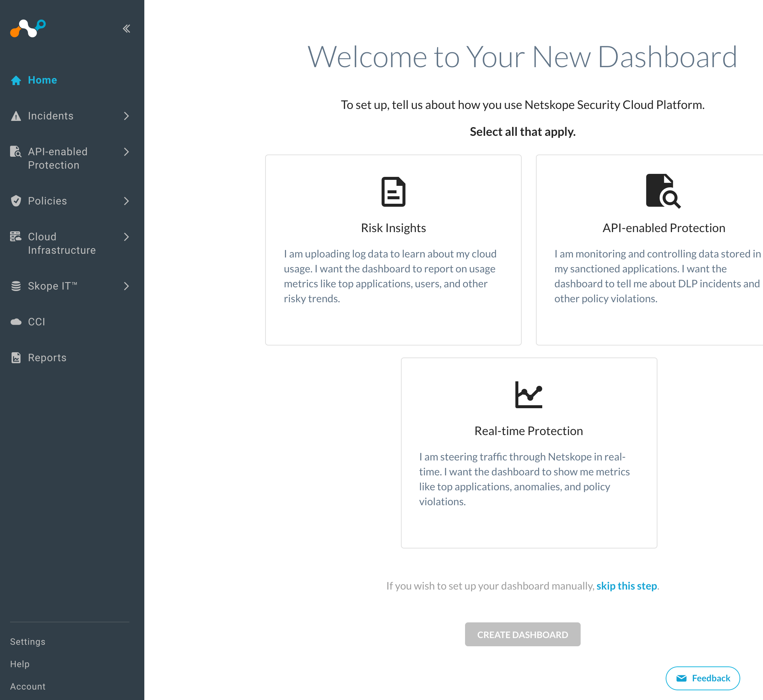Click the Home house icon
The height and width of the screenshot is (700, 763).
(x=16, y=80)
